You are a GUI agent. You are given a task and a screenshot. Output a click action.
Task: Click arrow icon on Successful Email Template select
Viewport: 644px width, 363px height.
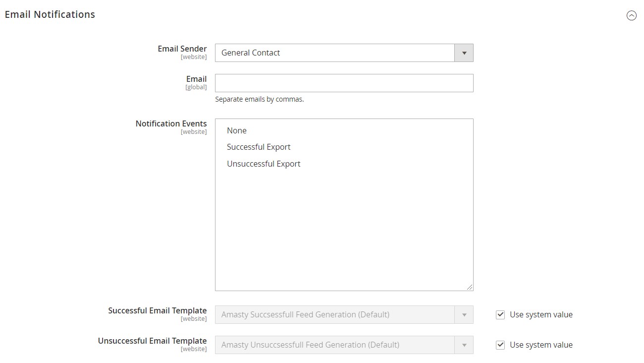coord(464,314)
